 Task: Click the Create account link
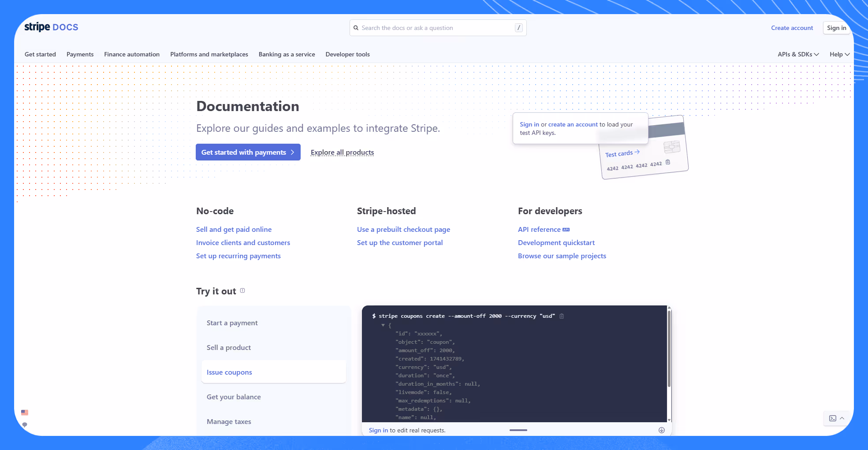(x=792, y=28)
